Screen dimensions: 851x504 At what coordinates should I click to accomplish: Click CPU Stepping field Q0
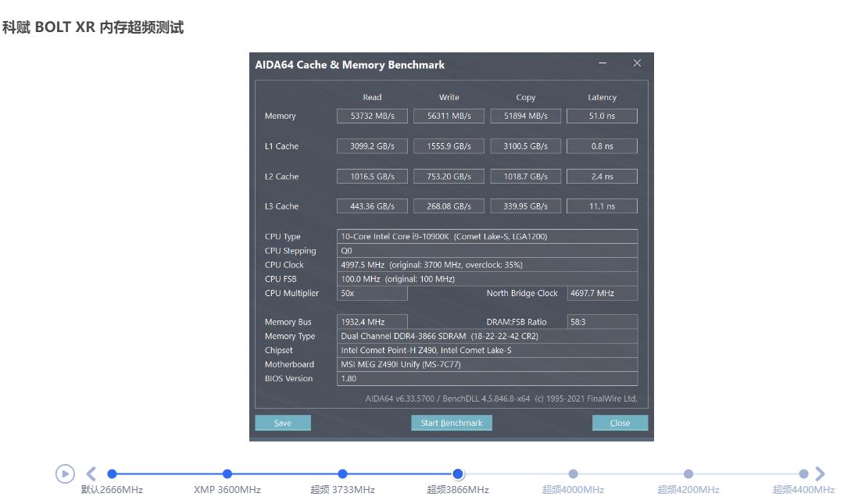click(x=488, y=250)
